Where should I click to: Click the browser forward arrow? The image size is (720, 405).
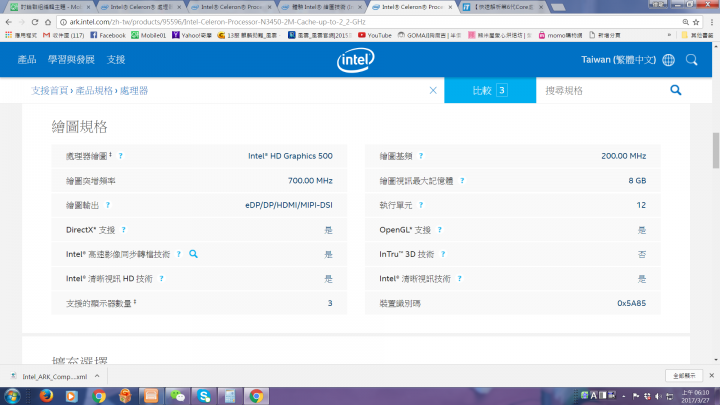coord(22,22)
